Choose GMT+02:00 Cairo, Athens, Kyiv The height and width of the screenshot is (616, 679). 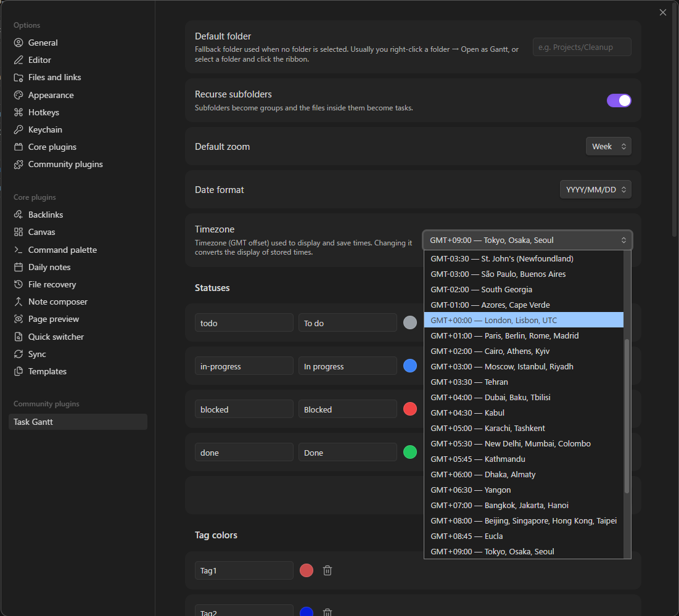pos(524,351)
